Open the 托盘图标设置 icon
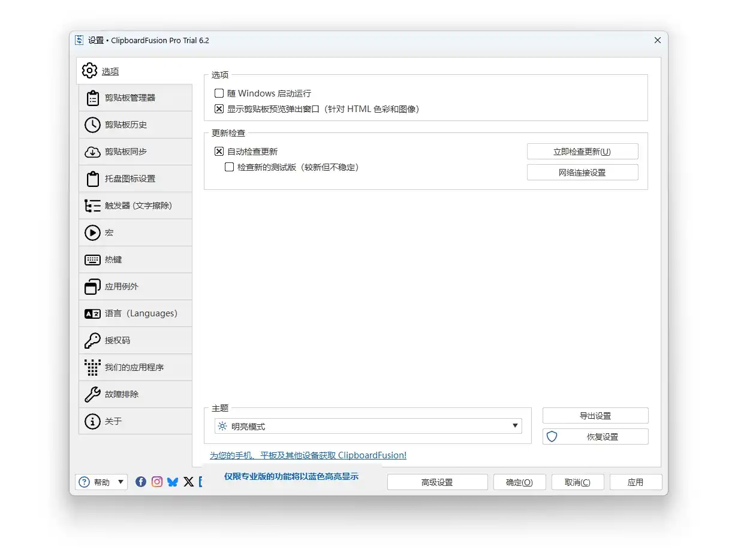 click(x=92, y=179)
